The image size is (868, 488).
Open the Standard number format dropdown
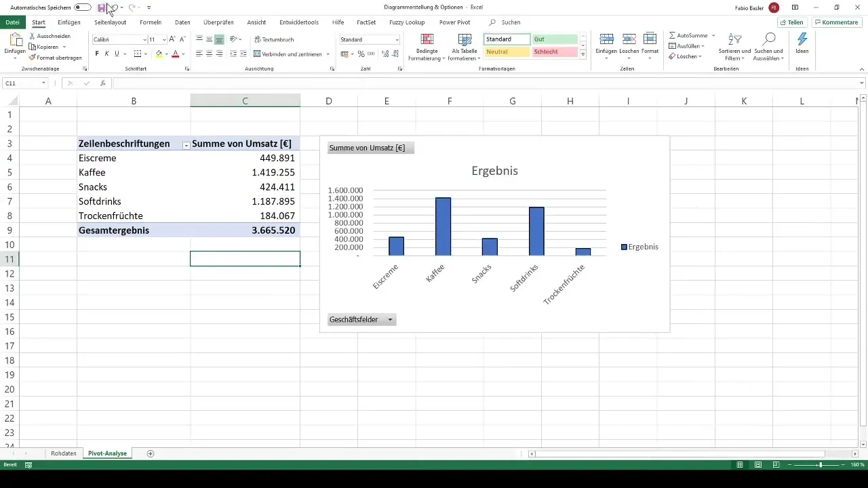[x=397, y=40]
